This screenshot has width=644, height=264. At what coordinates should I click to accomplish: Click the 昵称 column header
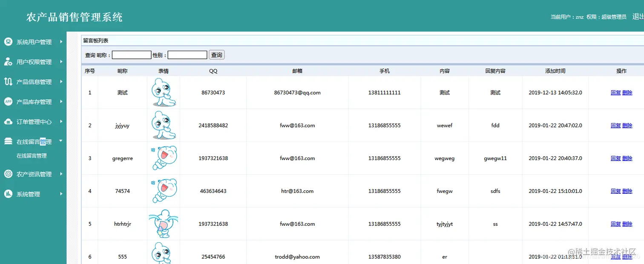[123, 71]
